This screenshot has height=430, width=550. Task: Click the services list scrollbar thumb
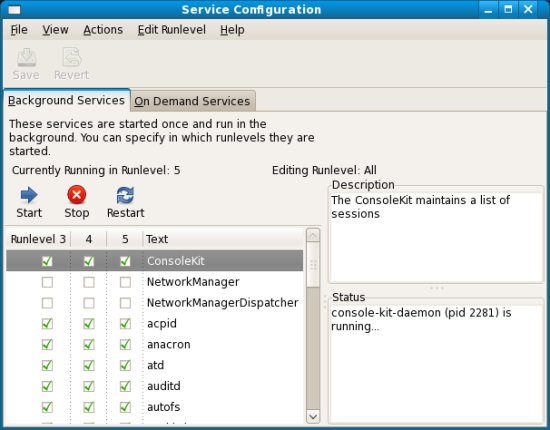[x=313, y=265]
